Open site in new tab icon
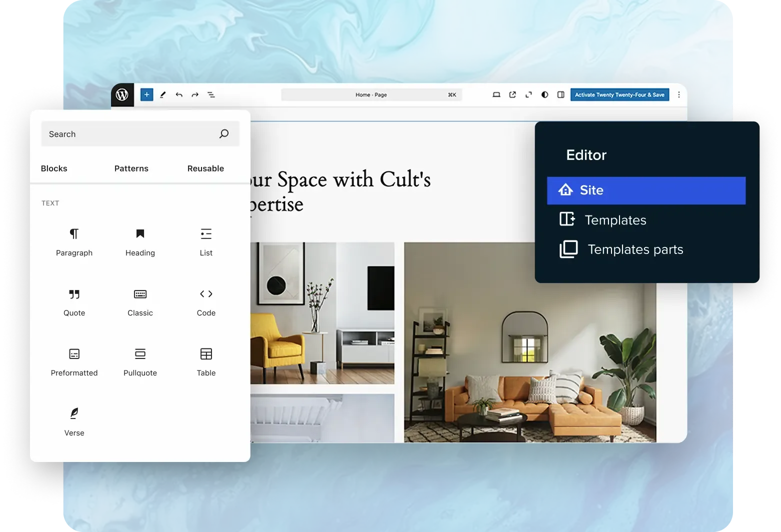 tap(512, 94)
